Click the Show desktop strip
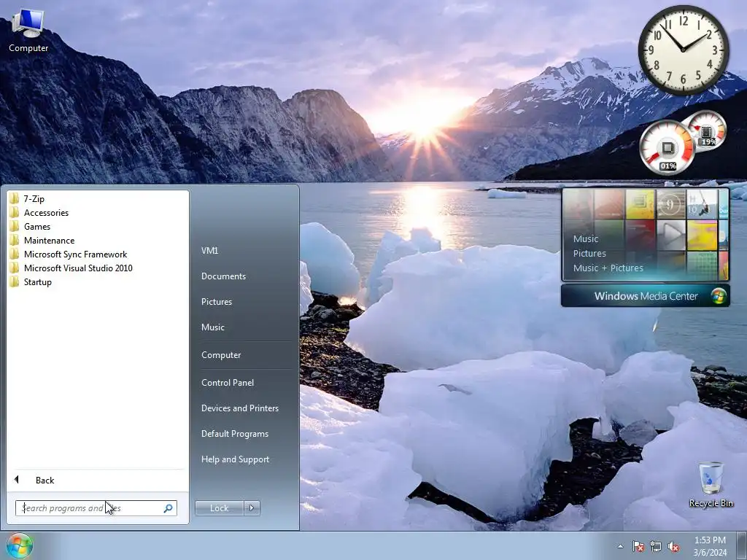 [742, 545]
